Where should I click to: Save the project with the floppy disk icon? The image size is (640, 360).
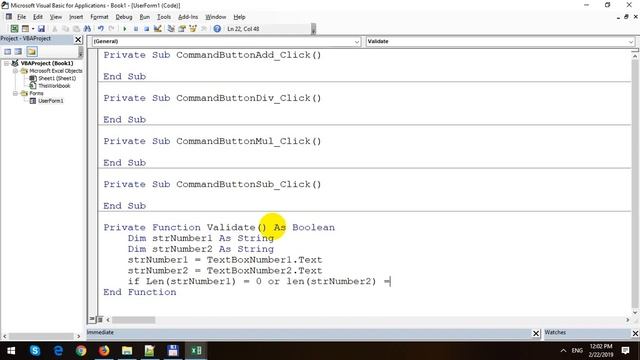click(x=41, y=29)
